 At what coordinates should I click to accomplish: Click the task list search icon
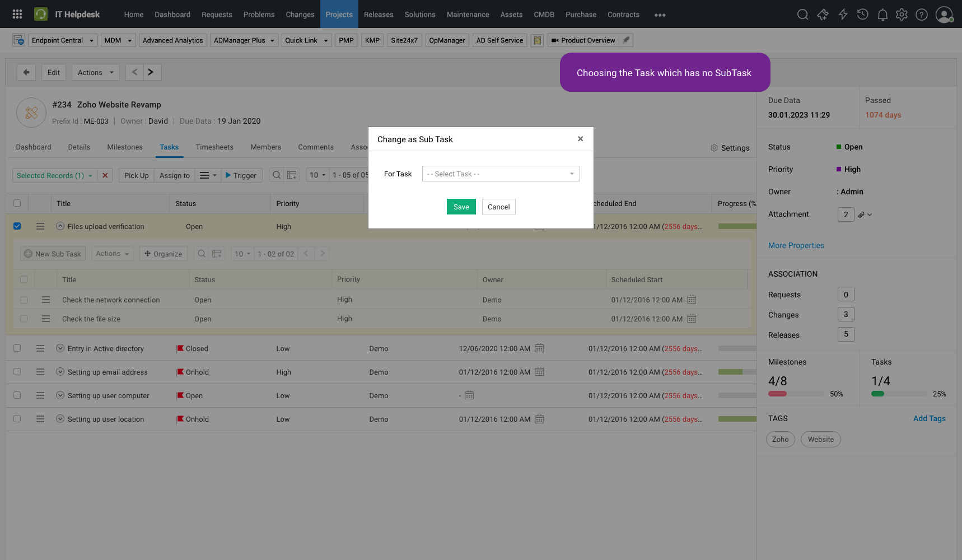pyautogui.click(x=276, y=175)
